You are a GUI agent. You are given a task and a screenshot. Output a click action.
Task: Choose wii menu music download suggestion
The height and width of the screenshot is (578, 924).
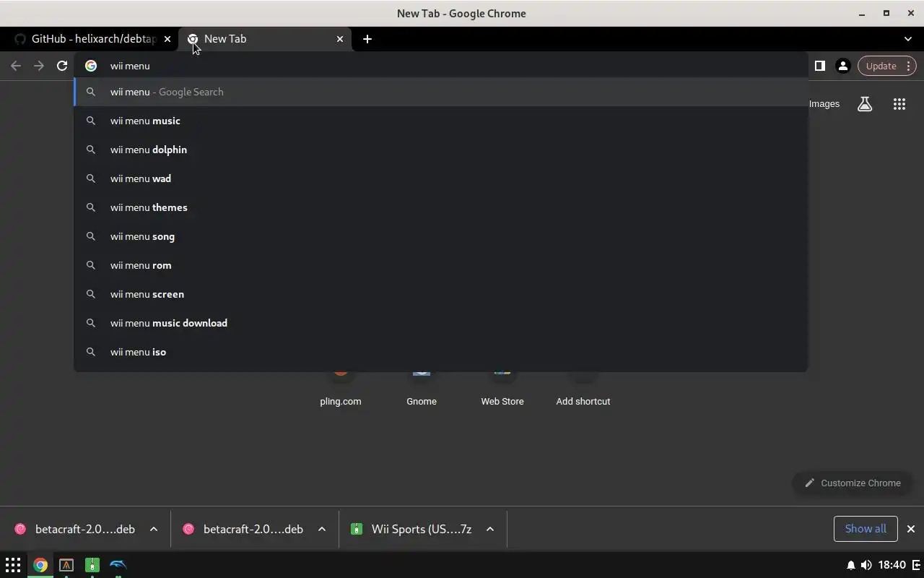point(440,323)
